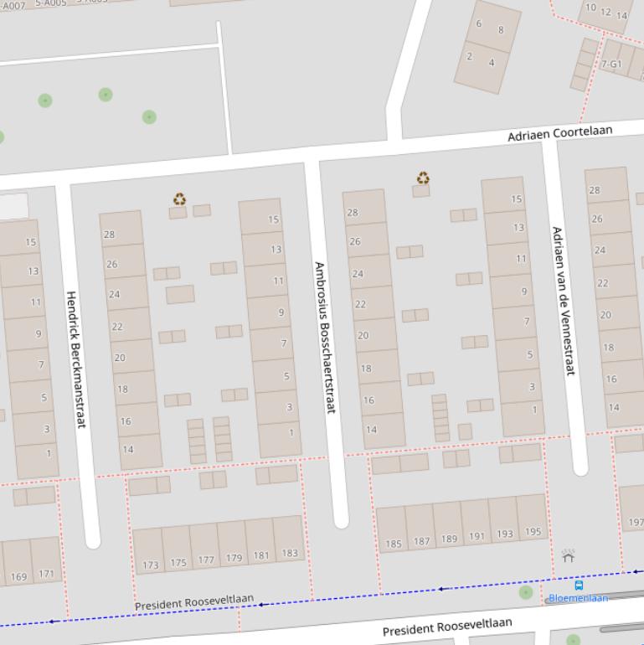Click building number 193
Viewport: 644px width, 645px height.
pyautogui.click(x=505, y=534)
